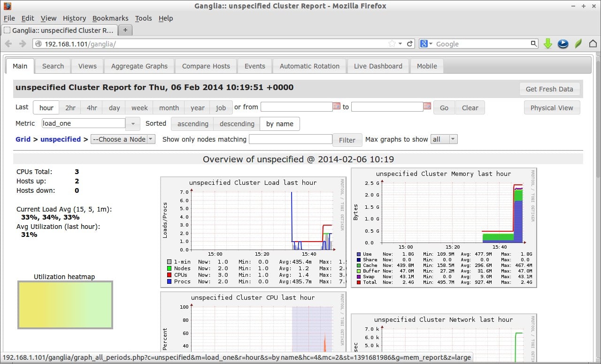601x364 pixels.
Task: Open the Cluster Memory last hour graph
Action: click(444, 227)
